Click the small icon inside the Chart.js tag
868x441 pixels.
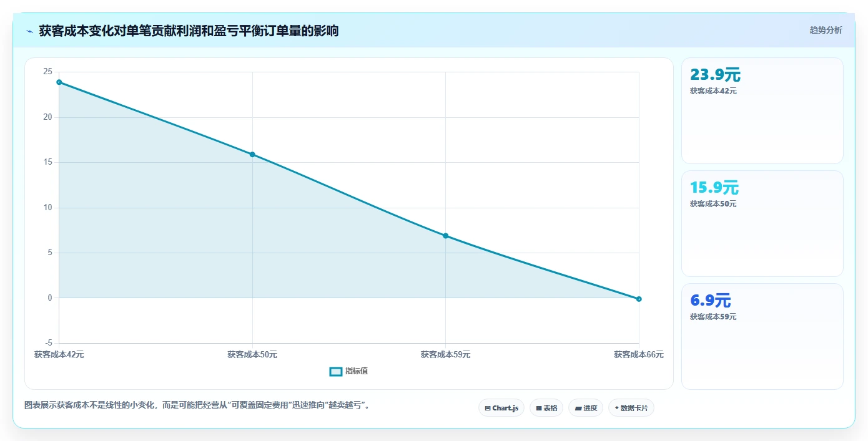tap(488, 409)
